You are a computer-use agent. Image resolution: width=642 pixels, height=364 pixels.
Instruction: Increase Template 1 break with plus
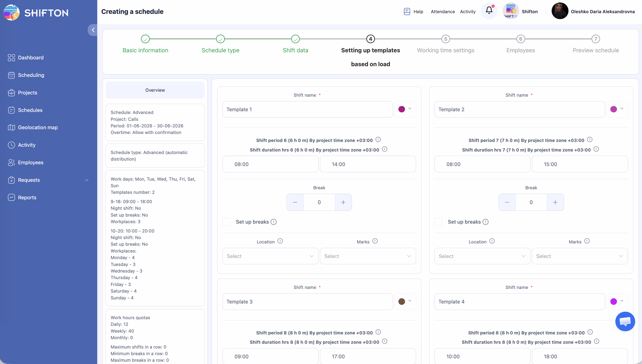343,202
